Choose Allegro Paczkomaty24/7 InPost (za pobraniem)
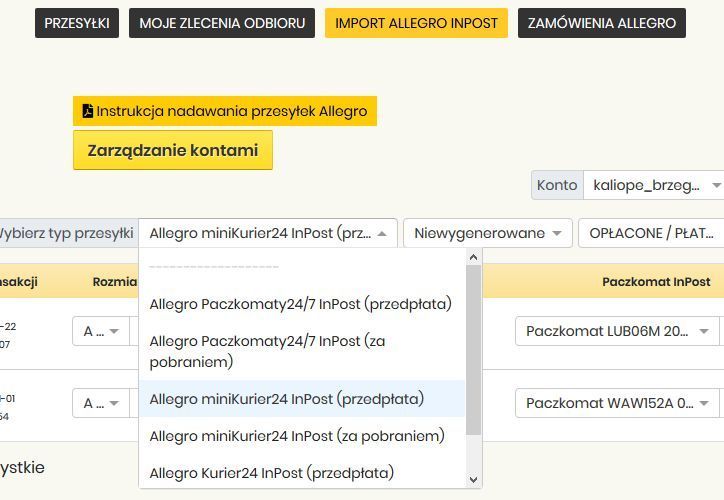The image size is (724, 500). click(301, 351)
